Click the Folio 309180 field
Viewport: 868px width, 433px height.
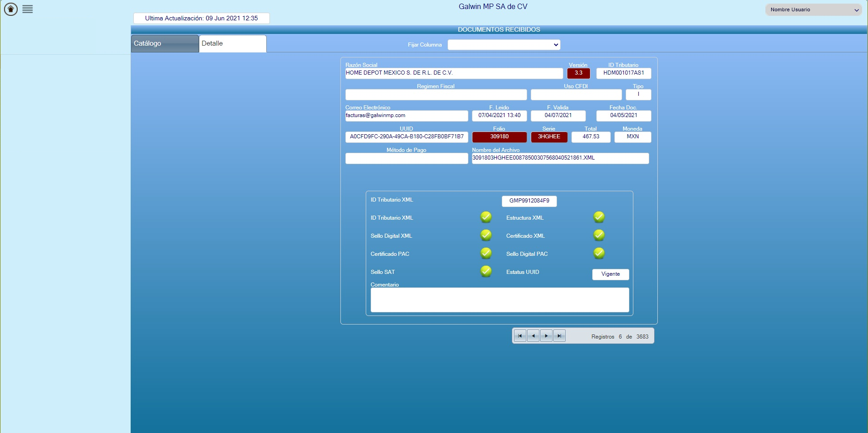(499, 137)
